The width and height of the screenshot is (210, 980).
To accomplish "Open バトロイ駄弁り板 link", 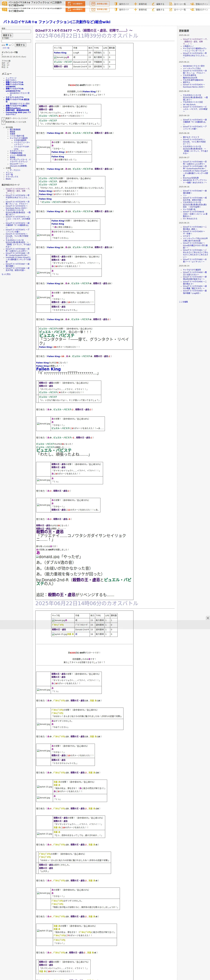I will pos(17,136).
